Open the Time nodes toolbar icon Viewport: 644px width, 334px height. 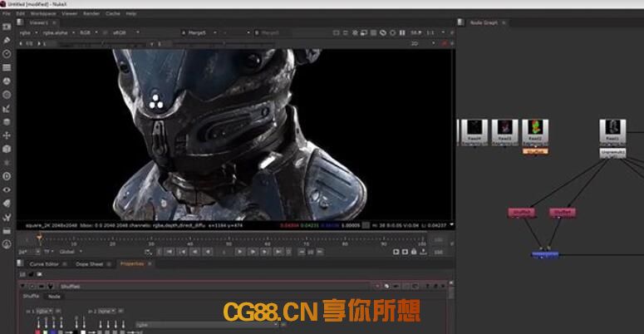(7, 54)
